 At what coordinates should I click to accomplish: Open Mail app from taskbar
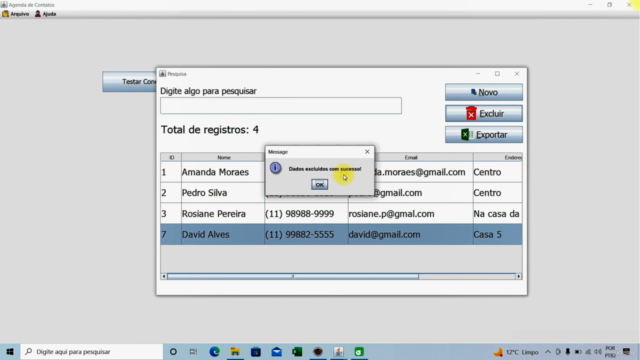[x=277, y=351]
